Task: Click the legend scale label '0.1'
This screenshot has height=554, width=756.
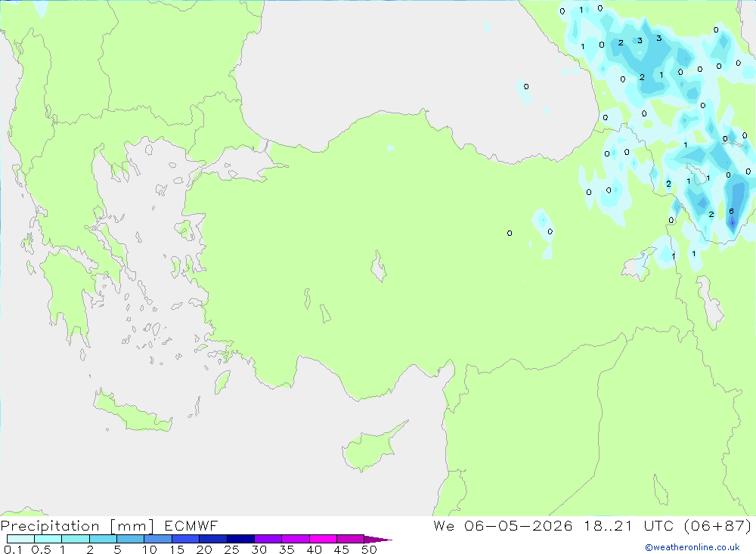Action: 13,549
